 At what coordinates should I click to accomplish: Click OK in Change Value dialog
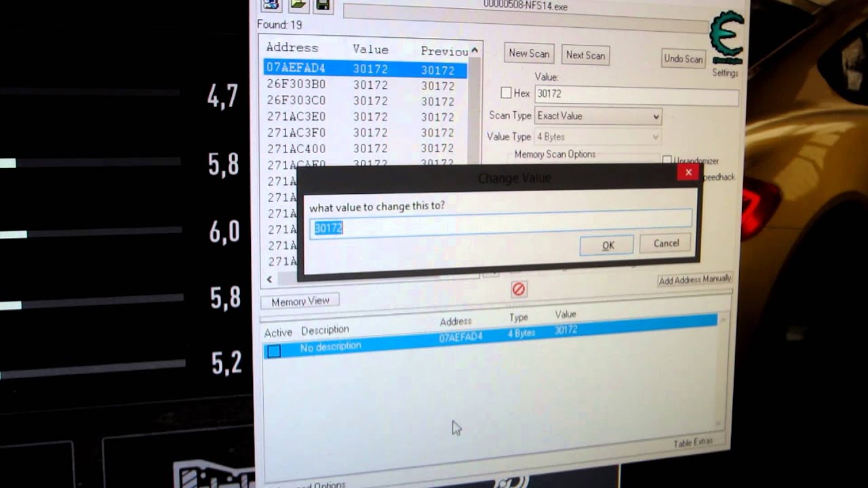(x=608, y=245)
